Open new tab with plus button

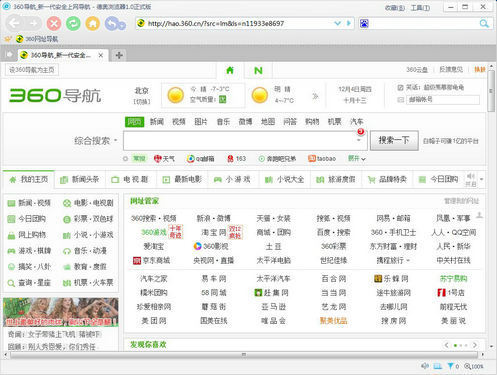119,55
